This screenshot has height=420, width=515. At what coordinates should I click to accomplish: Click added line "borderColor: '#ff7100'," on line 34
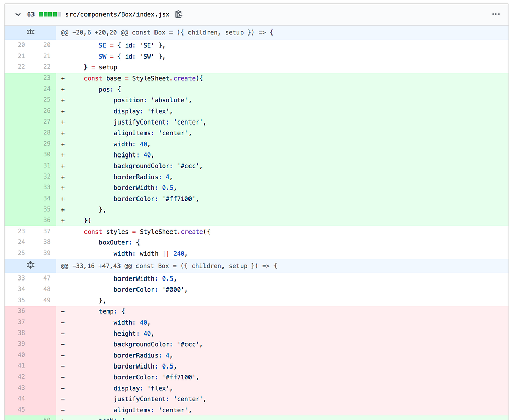[157, 199]
